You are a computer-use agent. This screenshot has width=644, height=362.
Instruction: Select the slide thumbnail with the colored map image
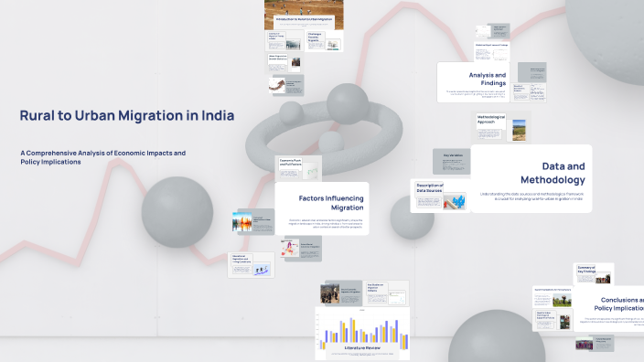(301, 249)
